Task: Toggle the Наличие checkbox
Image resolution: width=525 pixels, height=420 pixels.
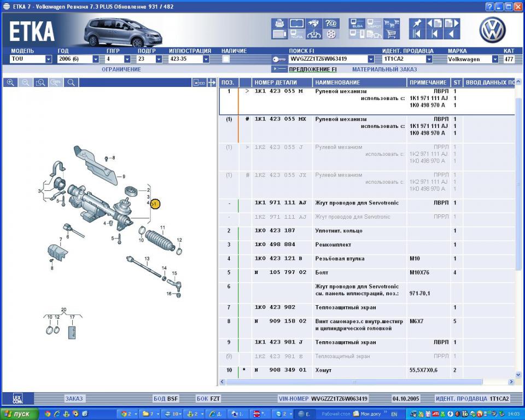Action: click(226, 59)
